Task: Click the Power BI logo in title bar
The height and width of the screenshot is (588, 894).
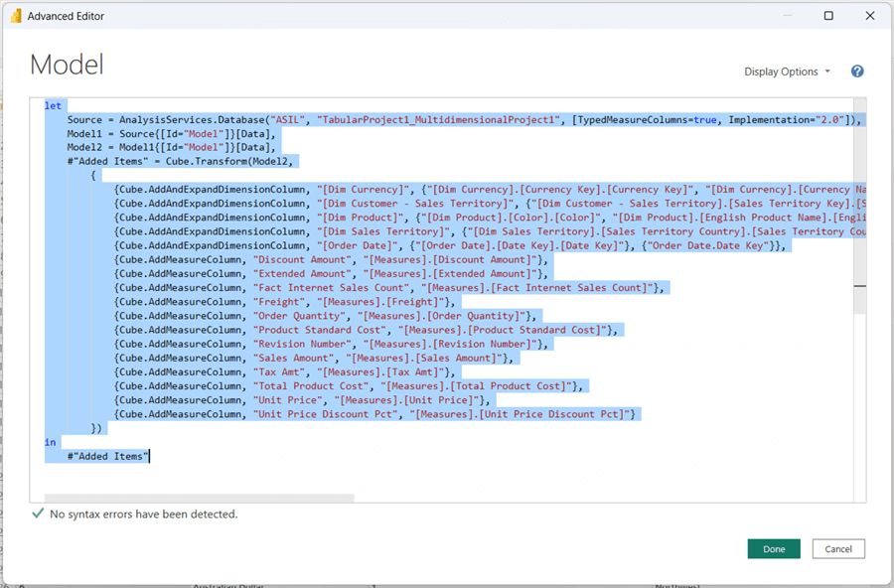Action: click(x=14, y=16)
